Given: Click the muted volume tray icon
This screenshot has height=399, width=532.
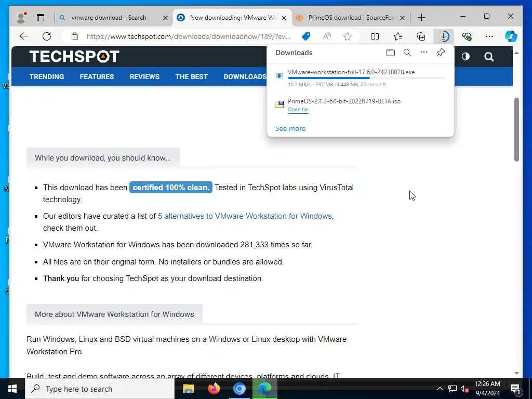Looking at the screenshot, I should tap(464, 389).
